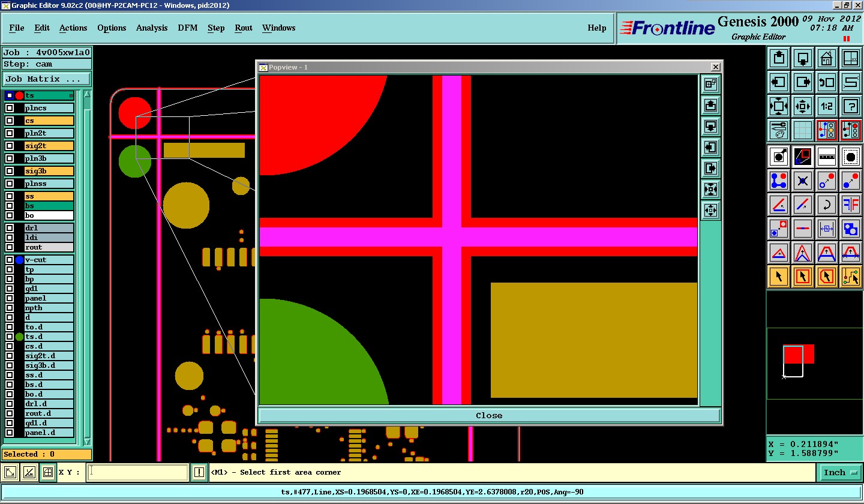The width and height of the screenshot is (864, 504).
Task: Click red color dot on ts layer
Action: pos(19,95)
